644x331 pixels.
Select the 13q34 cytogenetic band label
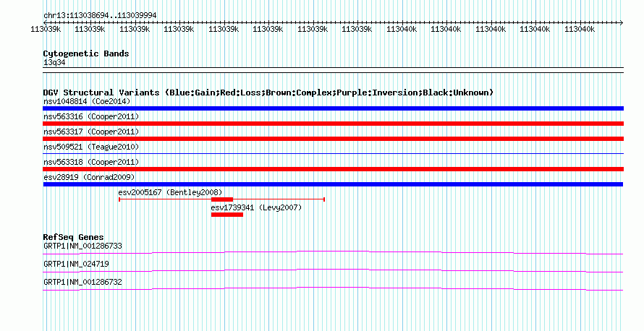tap(54, 63)
